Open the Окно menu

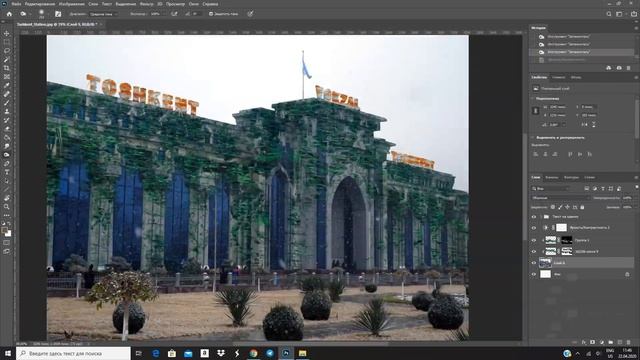(x=194, y=4)
